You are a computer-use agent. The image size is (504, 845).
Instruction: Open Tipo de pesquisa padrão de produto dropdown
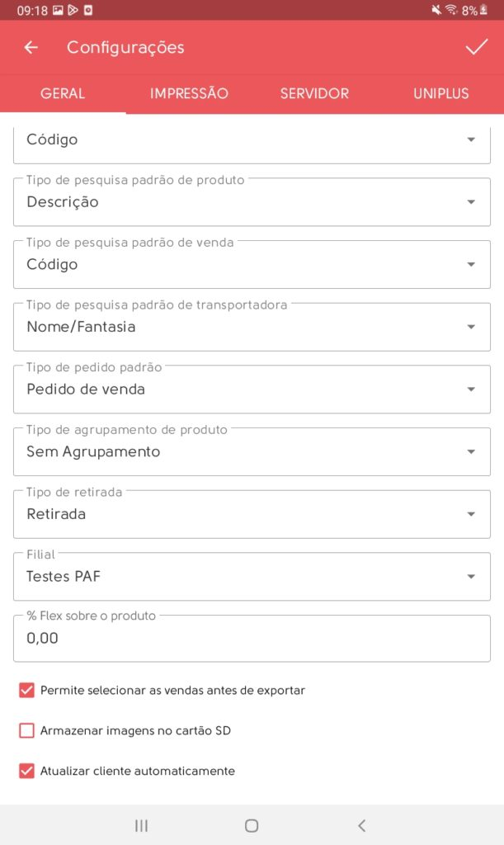(x=252, y=202)
